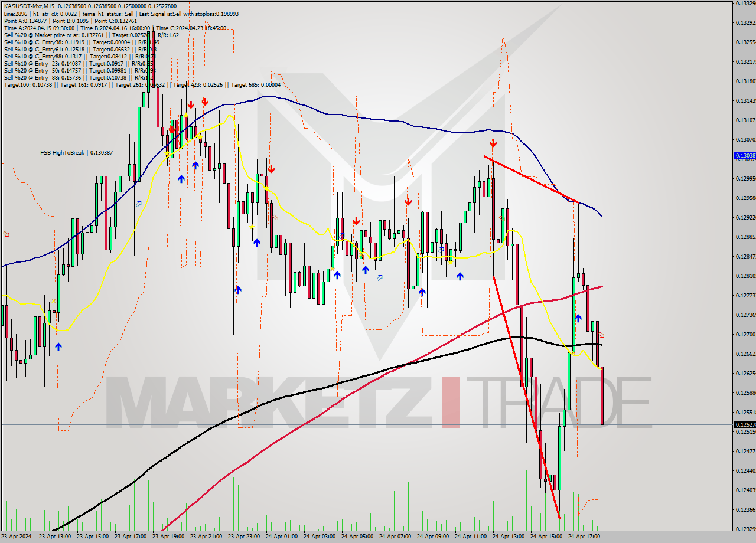Image resolution: width=756 pixels, height=543 pixels.
Task: Click the '24 Apr 01:00' time axis label
Action: (x=282, y=537)
